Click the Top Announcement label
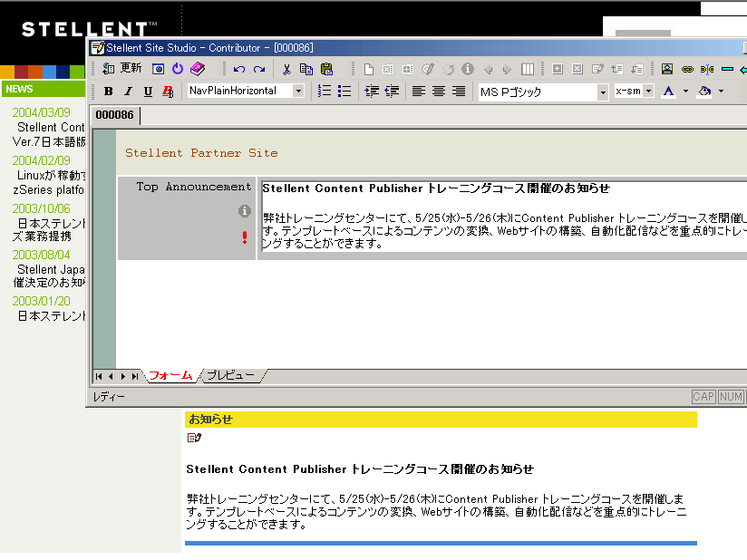The height and width of the screenshot is (560, 747). click(193, 187)
